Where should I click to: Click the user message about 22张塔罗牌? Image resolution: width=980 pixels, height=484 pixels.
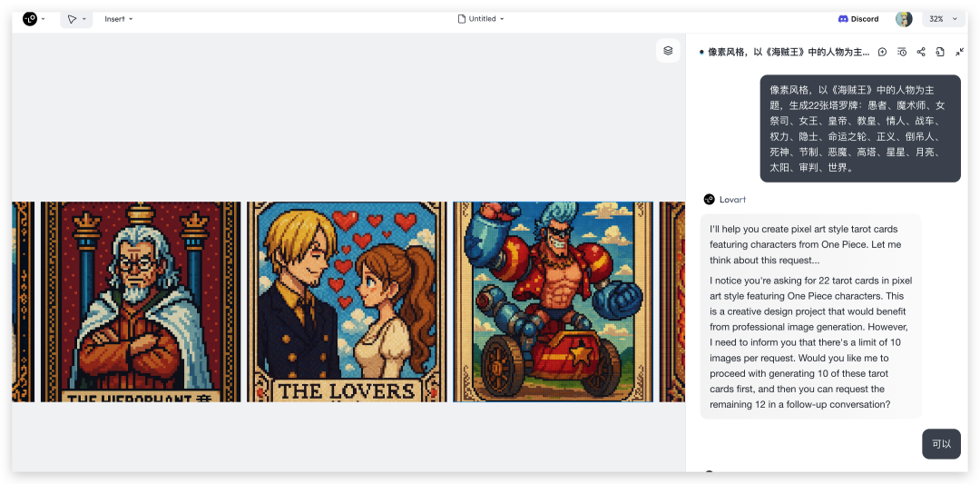click(x=860, y=129)
